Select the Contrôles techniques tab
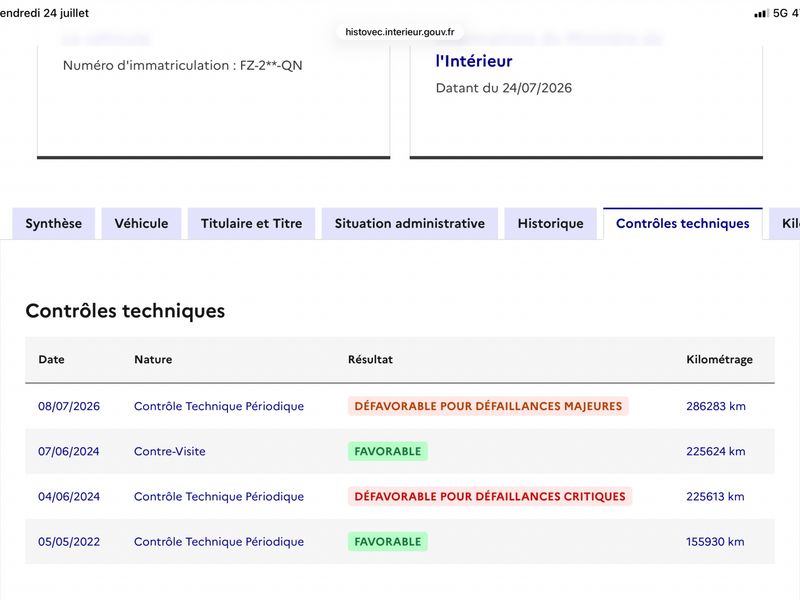 683,223
